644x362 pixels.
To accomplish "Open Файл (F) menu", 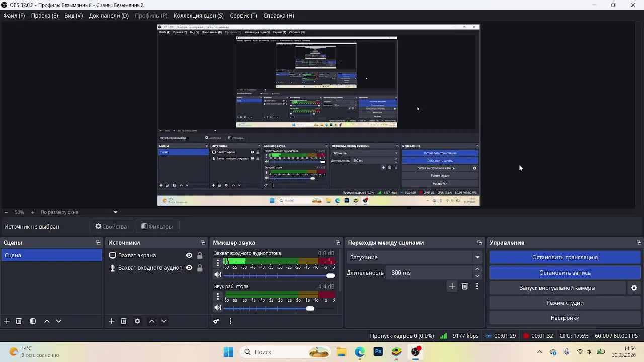I will pos(14,16).
